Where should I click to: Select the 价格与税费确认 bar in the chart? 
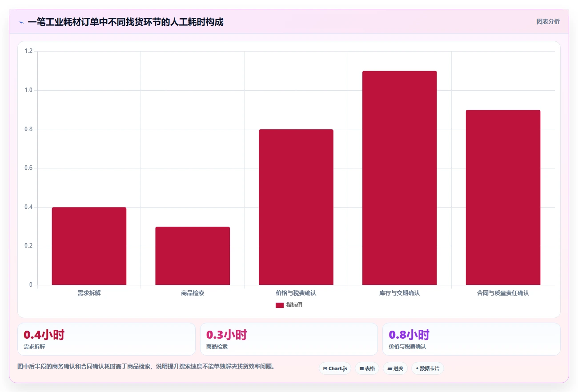296,207
